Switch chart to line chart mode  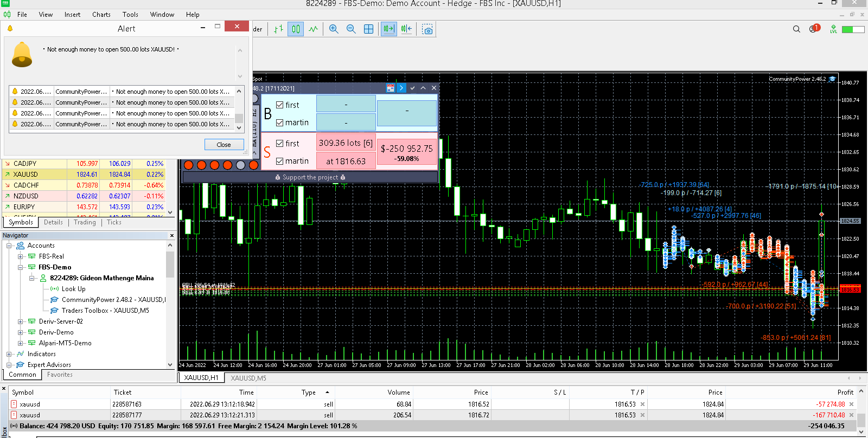point(314,29)
